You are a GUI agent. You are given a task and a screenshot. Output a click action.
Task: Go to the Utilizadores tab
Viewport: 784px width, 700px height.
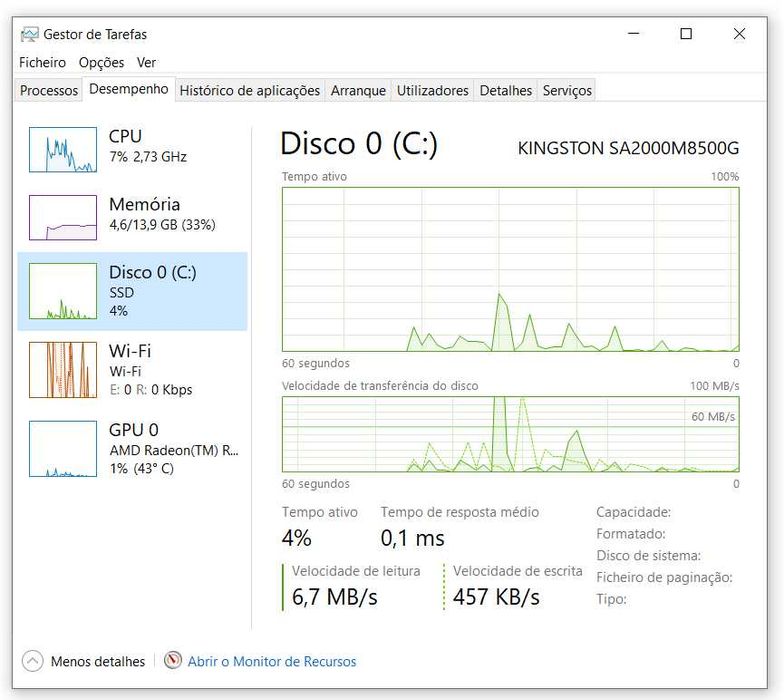(432, 90)
